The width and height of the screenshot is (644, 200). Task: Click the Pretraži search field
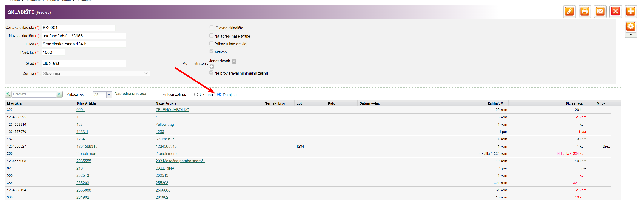[34, 94]
